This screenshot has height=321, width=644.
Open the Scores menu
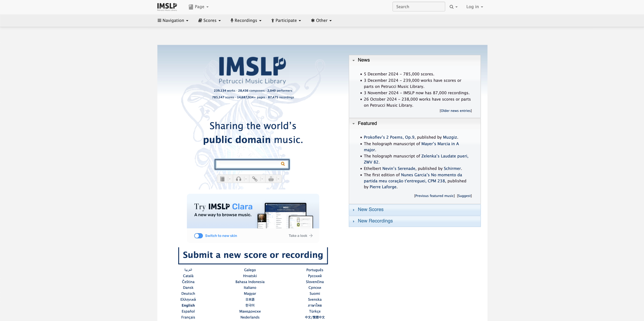pos(209,20)
